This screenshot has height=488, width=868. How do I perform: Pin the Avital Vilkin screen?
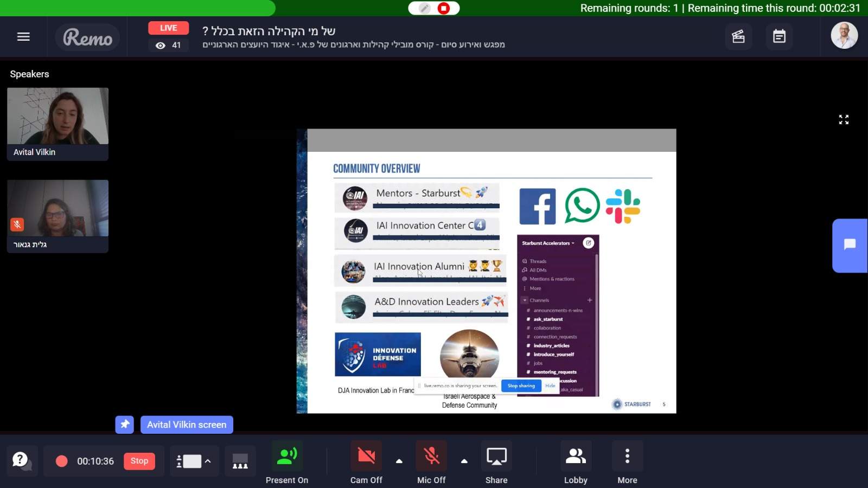point(125,425)
